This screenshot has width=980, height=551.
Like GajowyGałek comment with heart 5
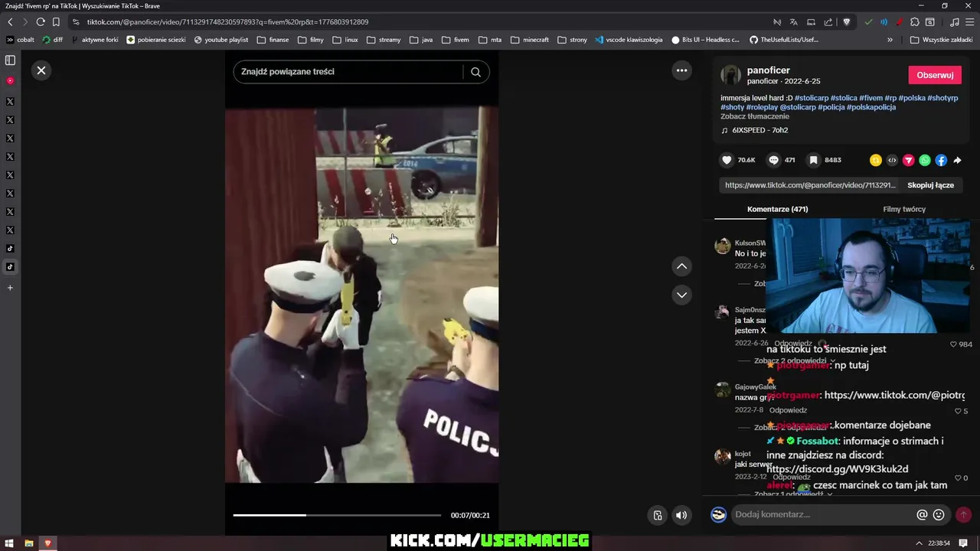(957, 411)
